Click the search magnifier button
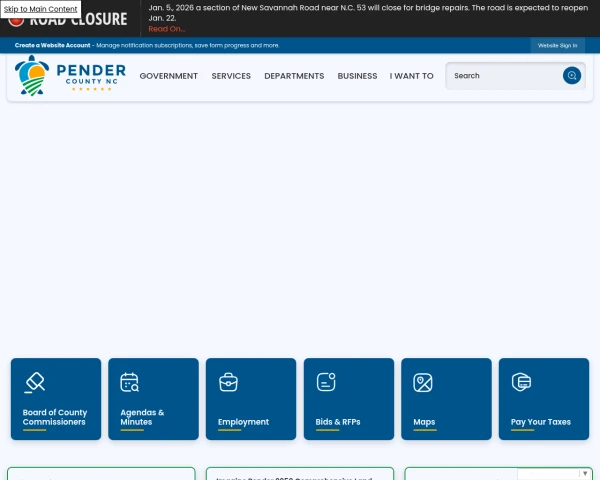This screenshot has width=600, height=480. [x=571, y=76]
